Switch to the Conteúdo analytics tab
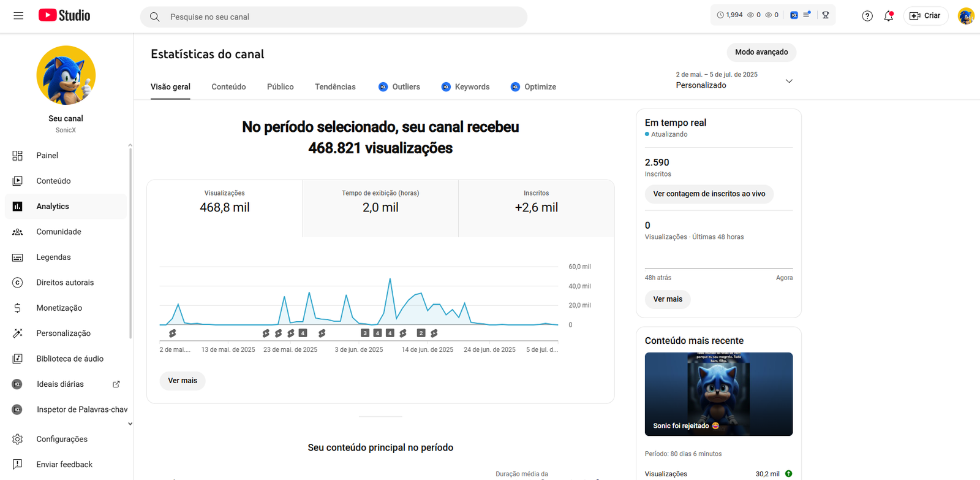 228,87
